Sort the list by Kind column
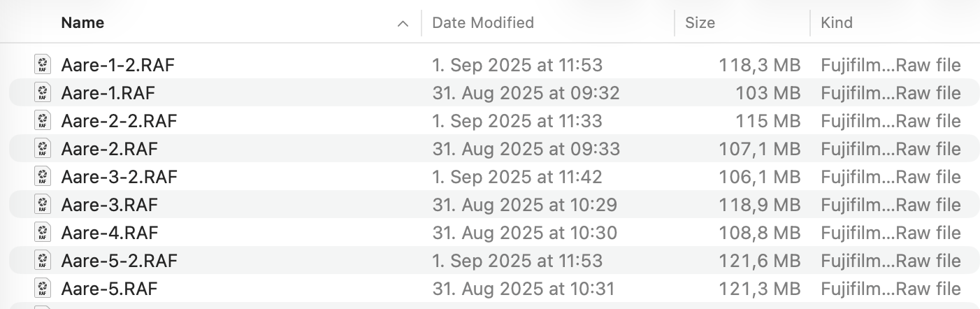The height and width of the screenshot is (309, 980). click(x=837, y=23)
